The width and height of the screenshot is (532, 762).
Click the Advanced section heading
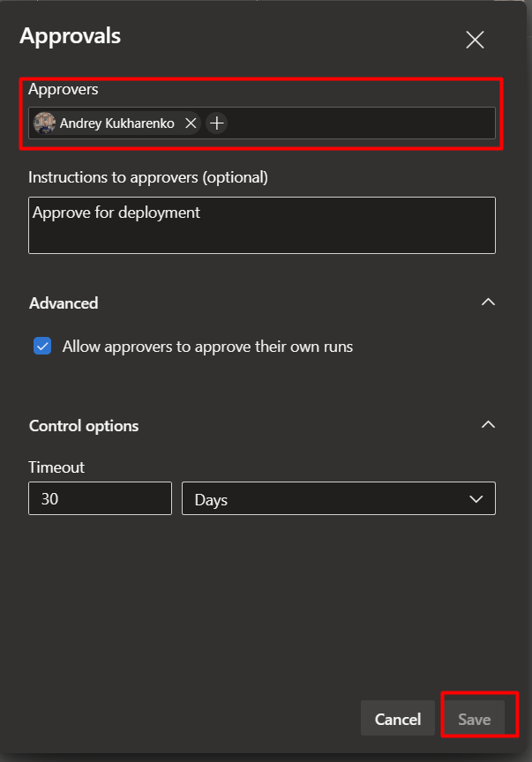coord(64,303)
